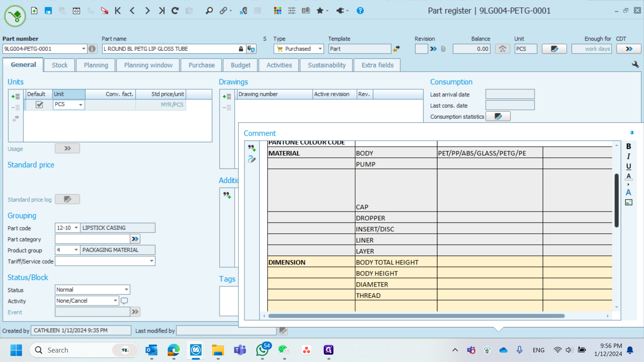Open WhatsApp from the taskbar
Viewport: 644px width, 362px height.
pyautogui.click(x=262, y=350)
